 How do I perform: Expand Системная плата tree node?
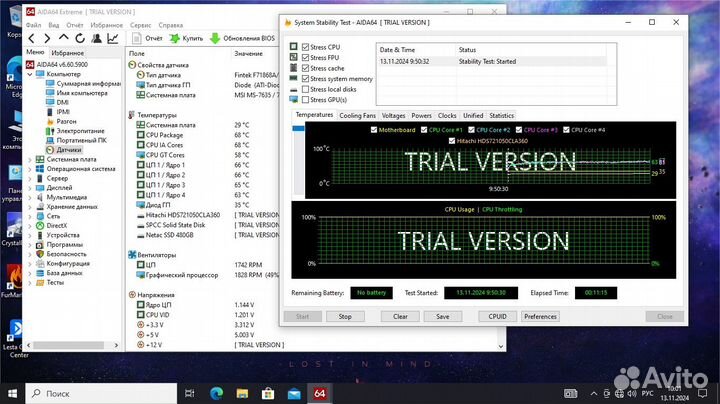(x=30, y=159)
